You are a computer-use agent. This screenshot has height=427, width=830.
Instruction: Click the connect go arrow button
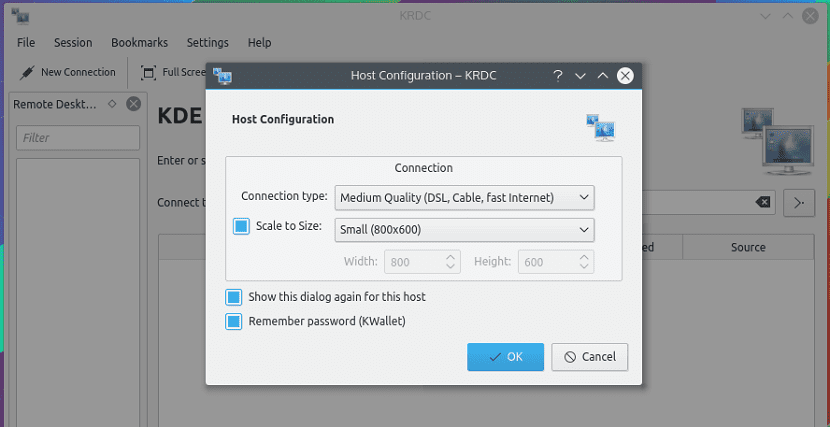(x=799, y=202)
